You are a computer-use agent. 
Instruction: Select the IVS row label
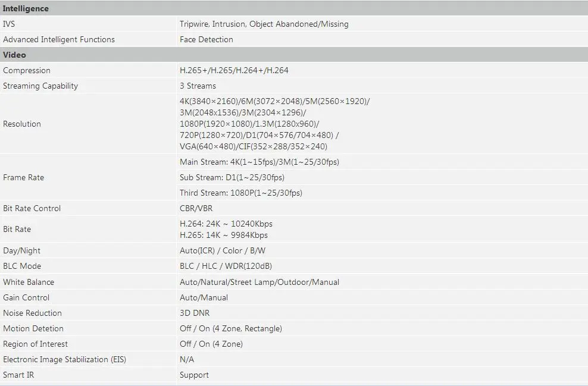(9, 24)
